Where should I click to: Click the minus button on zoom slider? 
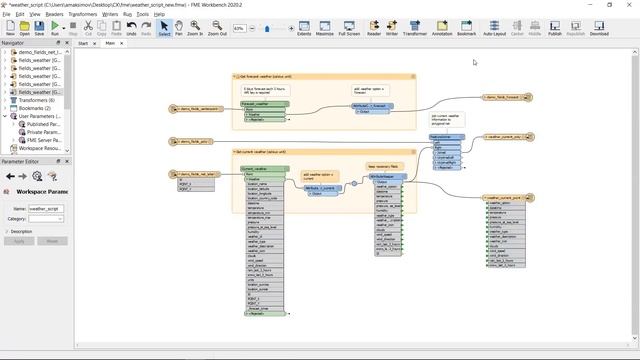click(x=252, y=29)
